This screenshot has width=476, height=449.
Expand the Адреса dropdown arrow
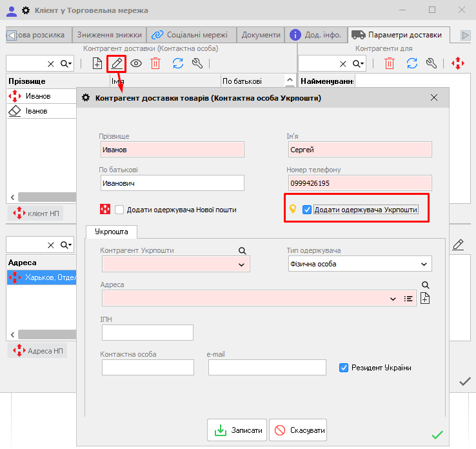pos(393,299)
